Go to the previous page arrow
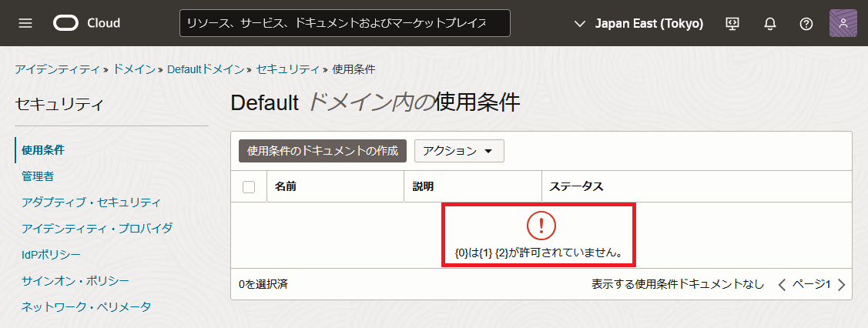Viewport: 868px width, 328px height. (x=782, y=285)
